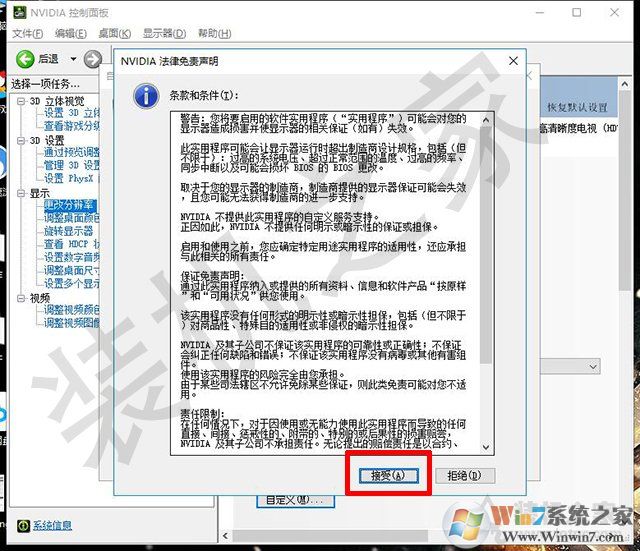Click 恢复默认设置 in main window
640x551 pixels.
tap(577, 107)
